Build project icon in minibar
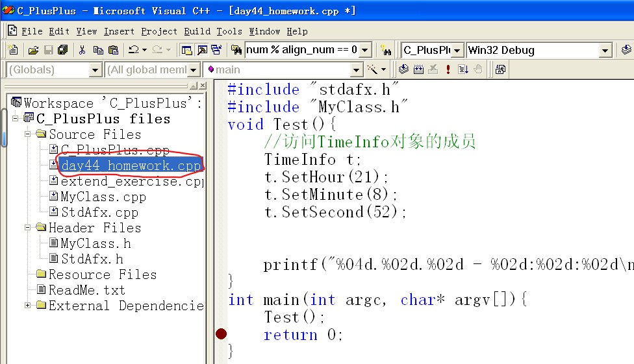Screen dimensions: 634x364 click(418, 69)
